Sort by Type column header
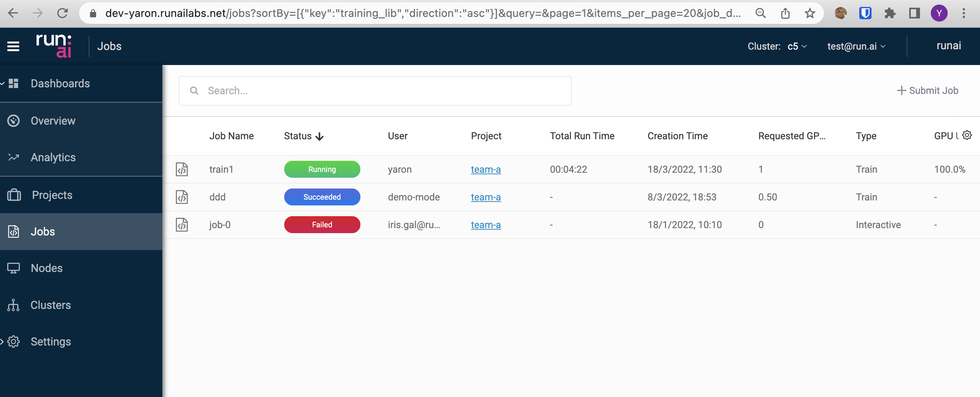 pos(866,136)
